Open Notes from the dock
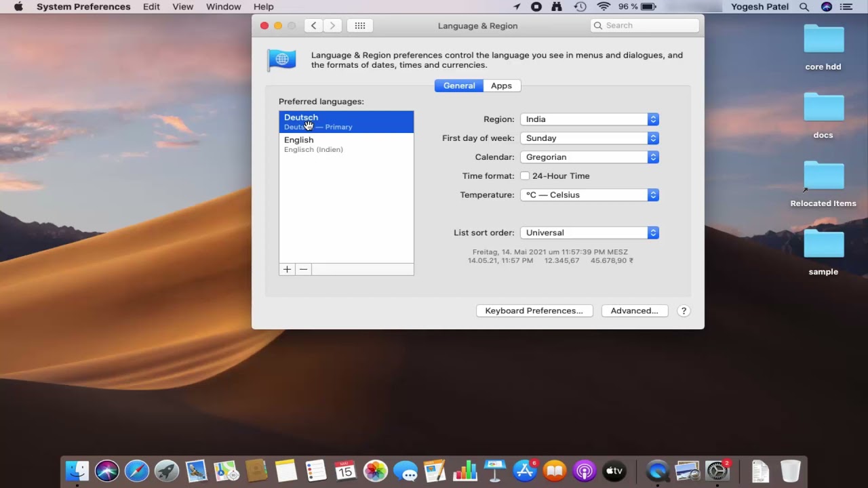Viewport: 868px width, 488px height. (x=286, y=470)
